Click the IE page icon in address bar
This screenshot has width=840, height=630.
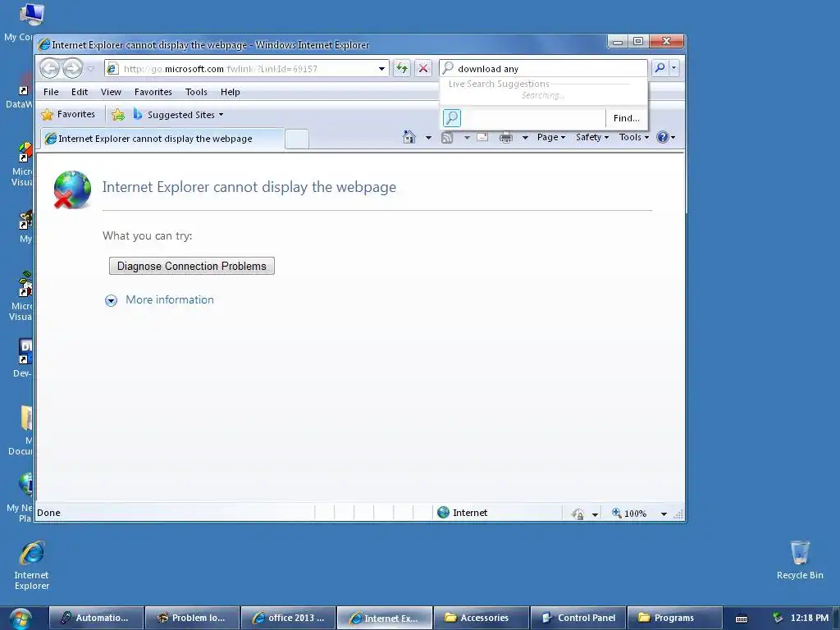tap(112, 69)
